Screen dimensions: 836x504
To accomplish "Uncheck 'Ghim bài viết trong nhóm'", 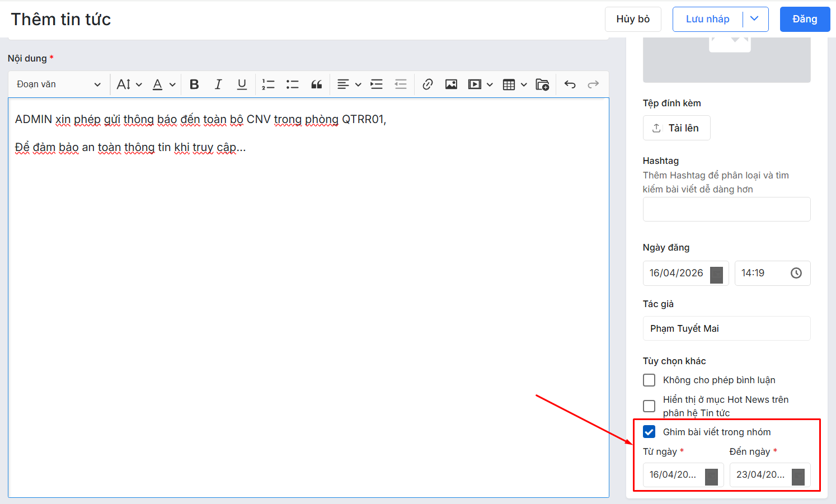I will pos(649,432).
